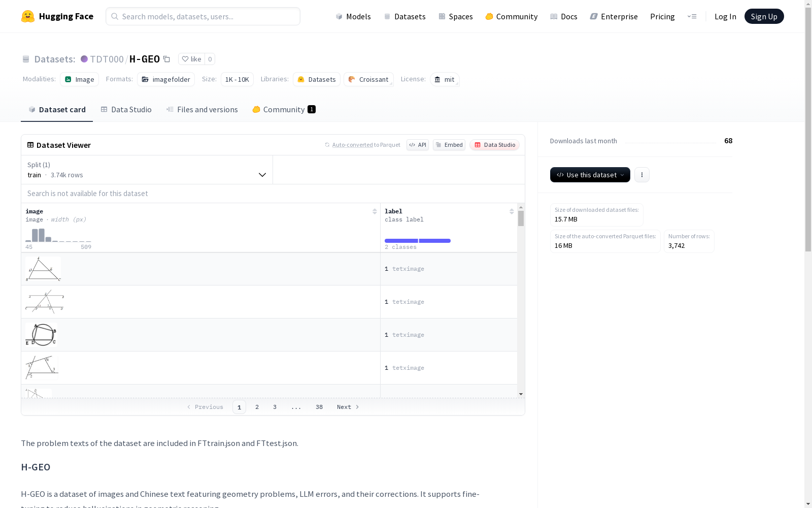Viewport: 812px width, 508px height.
Task: Open the TDT000 user avatar
Action: coord(84,59)
